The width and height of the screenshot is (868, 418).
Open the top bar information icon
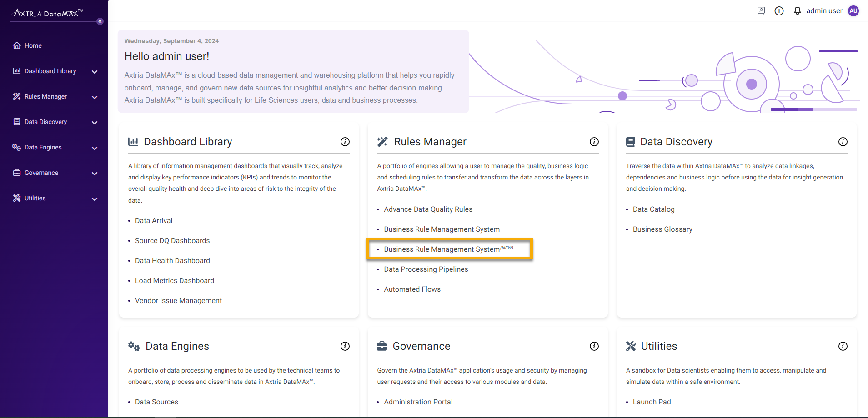779,11
